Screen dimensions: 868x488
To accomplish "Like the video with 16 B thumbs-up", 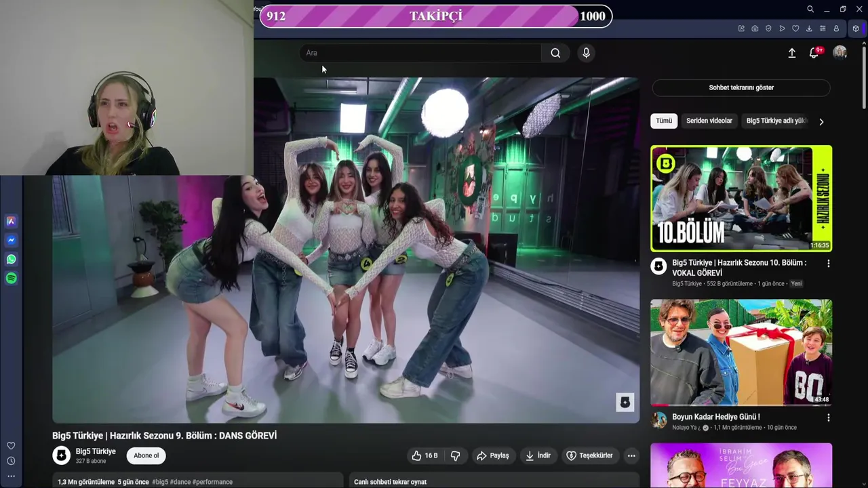I will 425,455.
